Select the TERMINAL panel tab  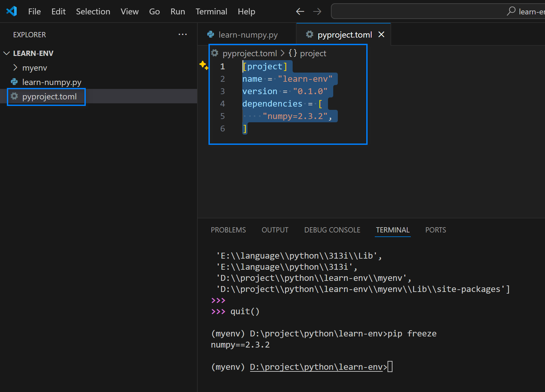coord(393,230)
